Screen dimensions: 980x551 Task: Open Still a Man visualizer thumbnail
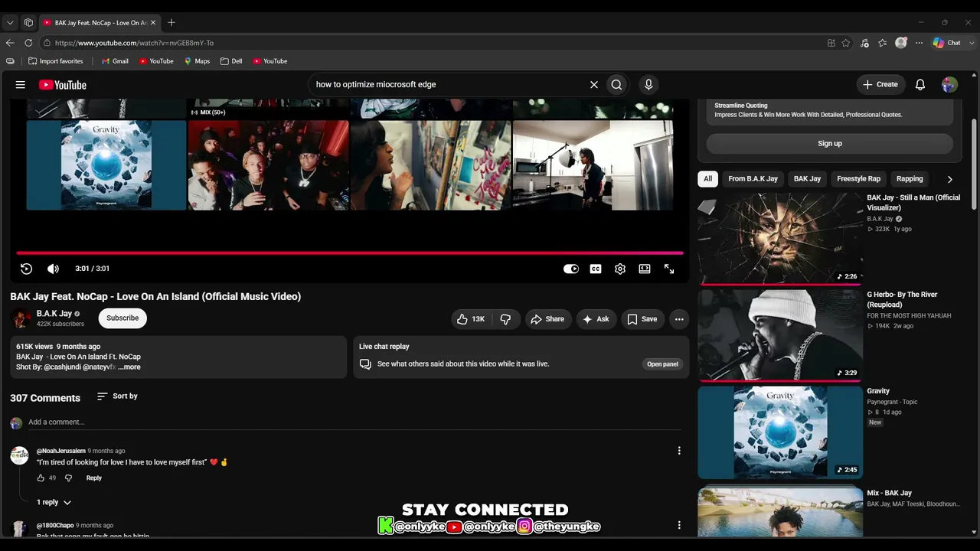780,239
